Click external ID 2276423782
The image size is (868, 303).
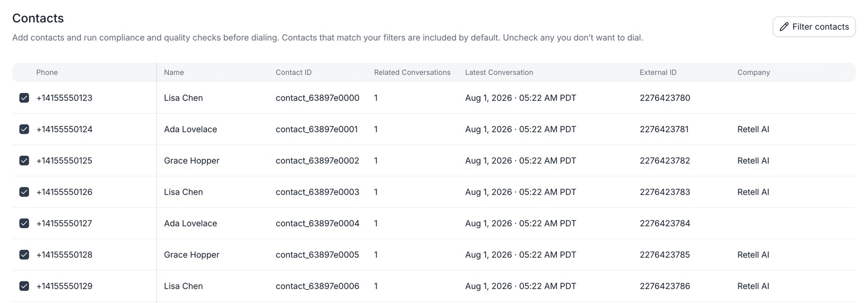pyautogui.click(x=665, y=161)
